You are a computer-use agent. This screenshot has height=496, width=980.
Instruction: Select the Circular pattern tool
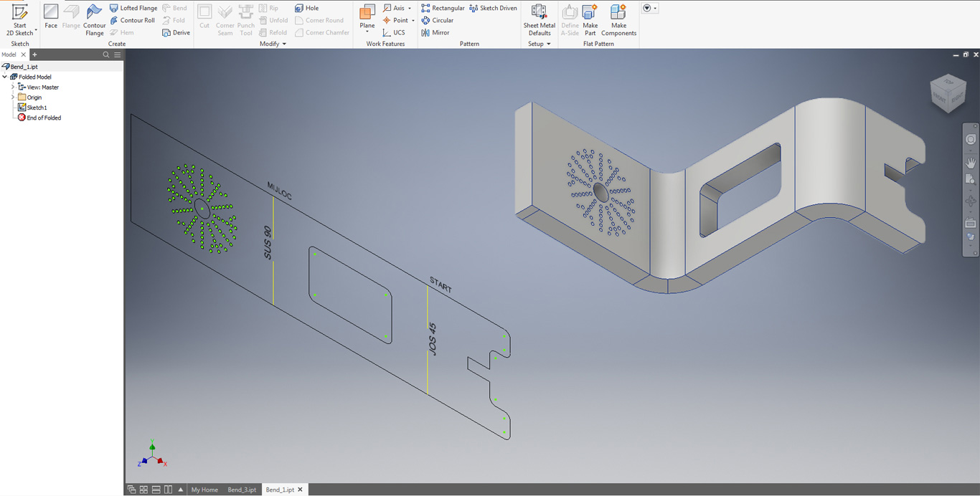(x=437, y=20)
